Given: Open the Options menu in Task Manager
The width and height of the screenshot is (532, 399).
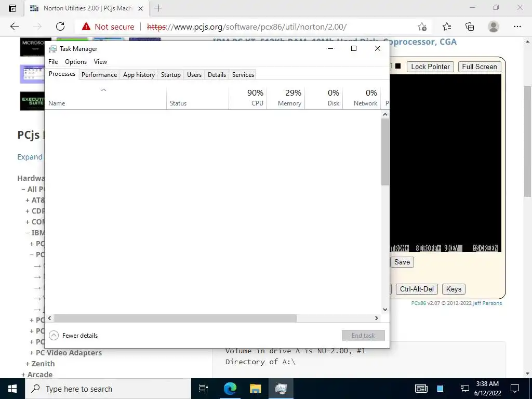Looking at the screenshot, I should pyautogui.click(x=76, y=62).
